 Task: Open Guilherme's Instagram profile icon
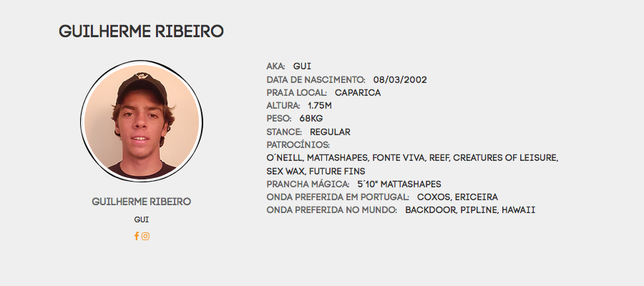point(145,237)
